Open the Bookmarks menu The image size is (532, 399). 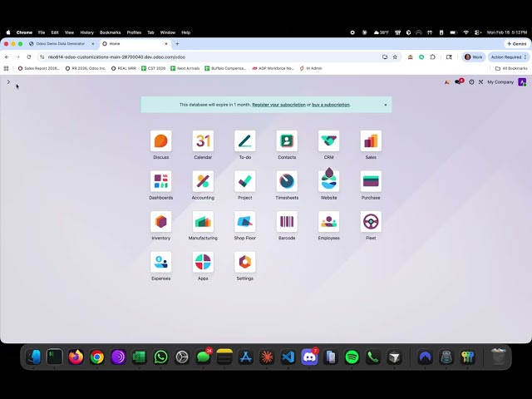coord(110,32)
